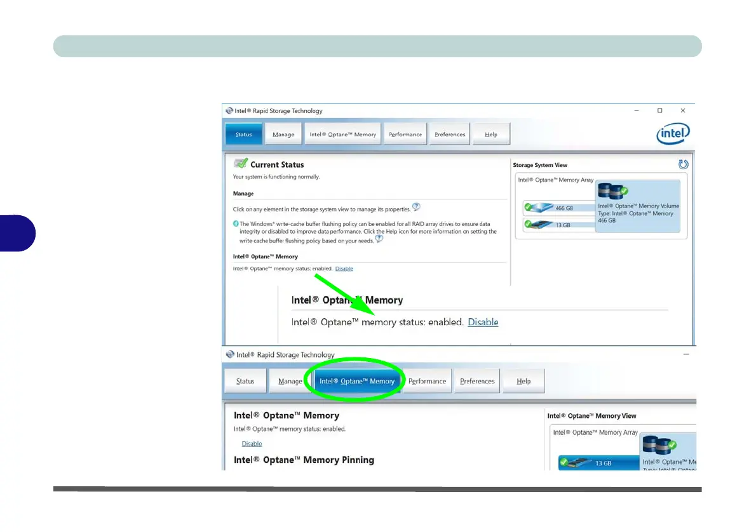Select the Optane volume icon in bottom window
Screen dimensions: 756x532
tap(659, 445)
